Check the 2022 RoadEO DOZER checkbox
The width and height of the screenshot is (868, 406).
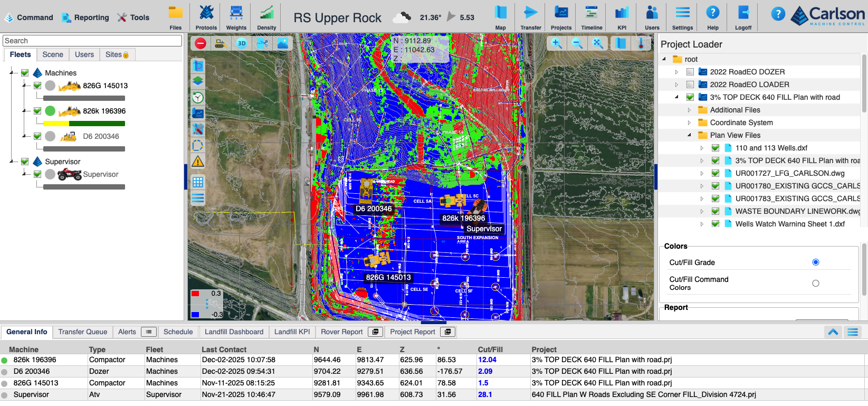690,72
